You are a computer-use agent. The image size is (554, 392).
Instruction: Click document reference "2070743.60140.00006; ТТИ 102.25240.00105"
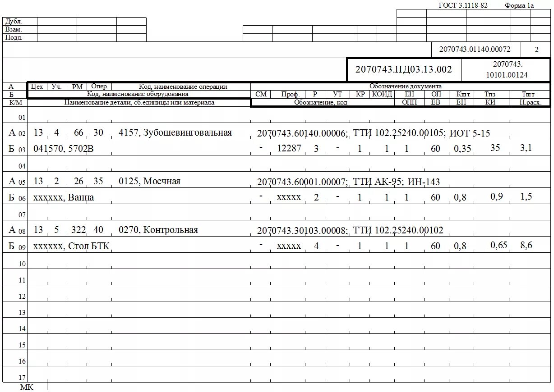coord(350,133)
